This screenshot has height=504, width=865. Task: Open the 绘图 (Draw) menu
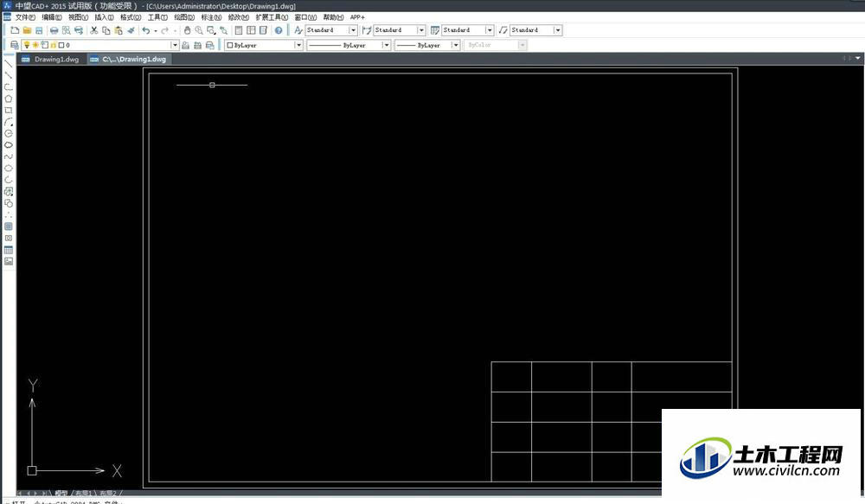[x=184, y=17]
